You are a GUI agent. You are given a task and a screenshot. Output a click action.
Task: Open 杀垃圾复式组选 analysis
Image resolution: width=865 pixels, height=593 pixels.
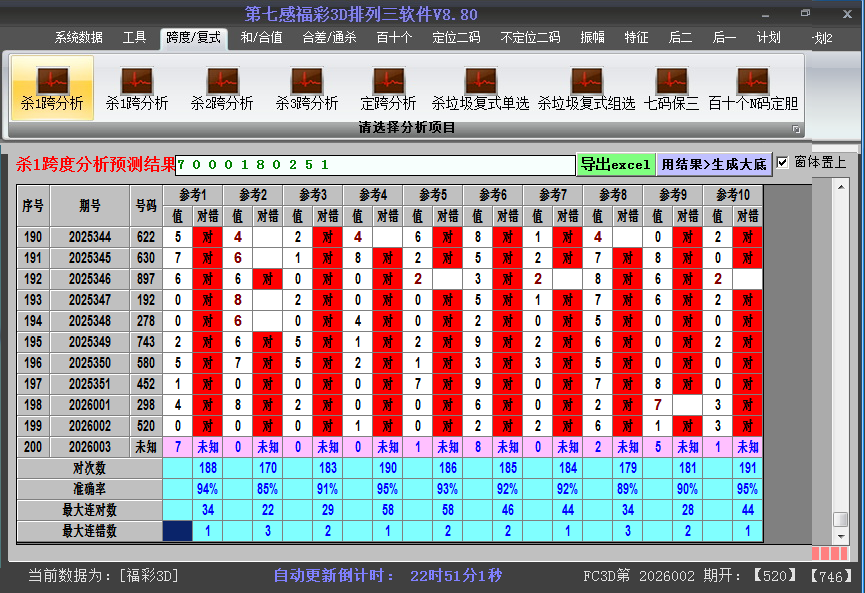(586, 88)
